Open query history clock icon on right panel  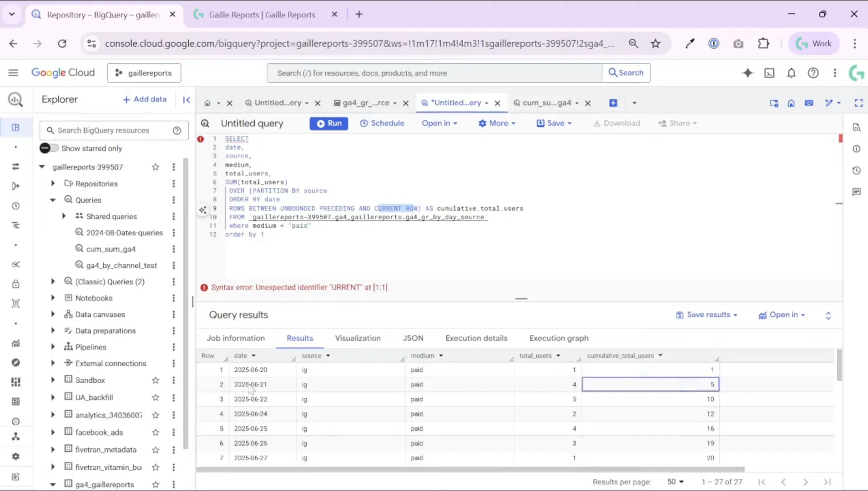[857, 170]
